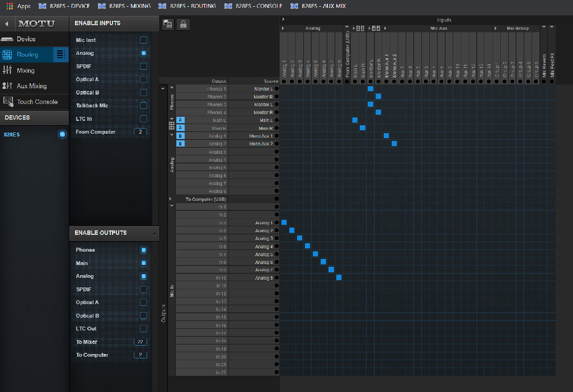Click the 828ES device name
Image resolution: width=573 pixels, height=392 pixels.
pos(12,134)
